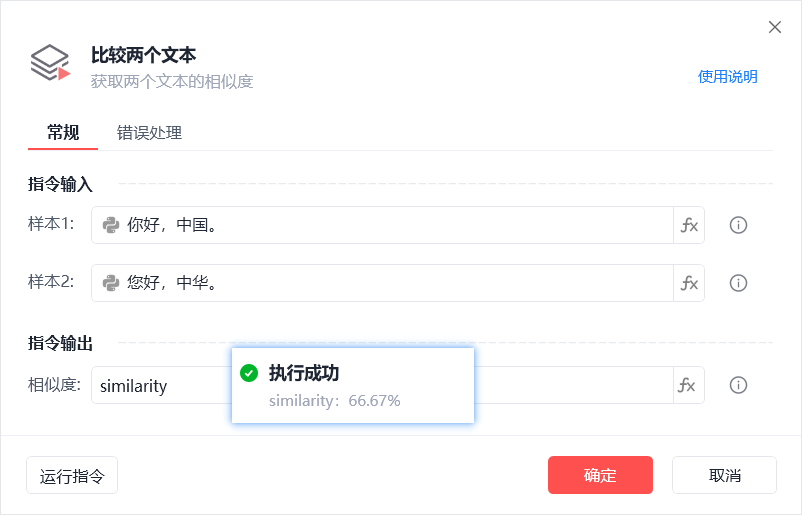Click the green success check icon
The image size is (802, 515).
click(249, 373)
